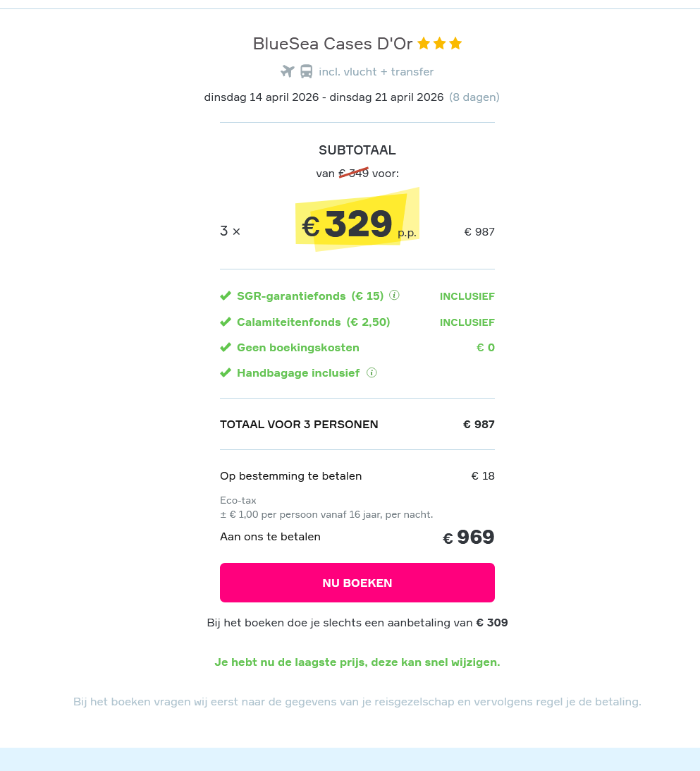Select the "Calamiteitenfonds (€ 2,50)" text
Screen dimensions: 700x771
[x=314, y=322]
